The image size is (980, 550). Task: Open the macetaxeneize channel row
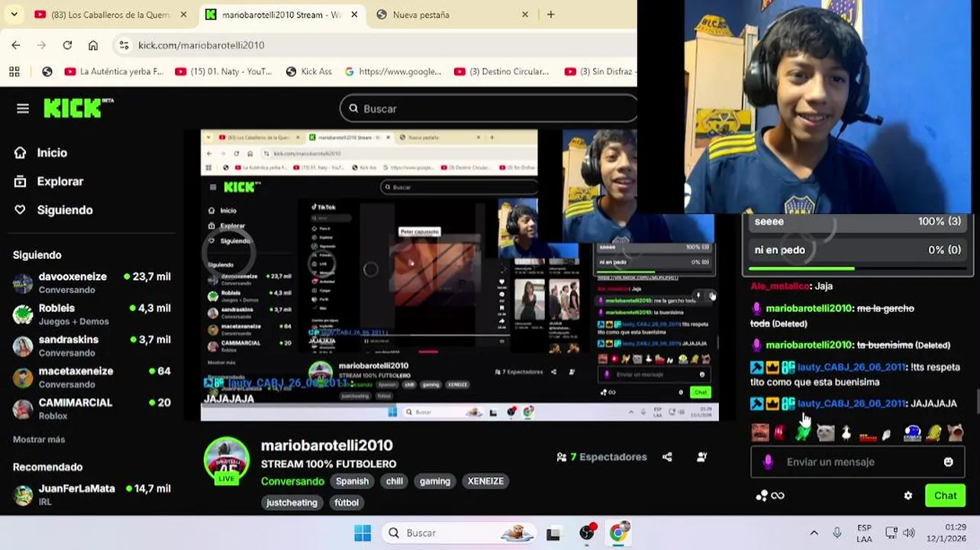(x=92, y=377)
